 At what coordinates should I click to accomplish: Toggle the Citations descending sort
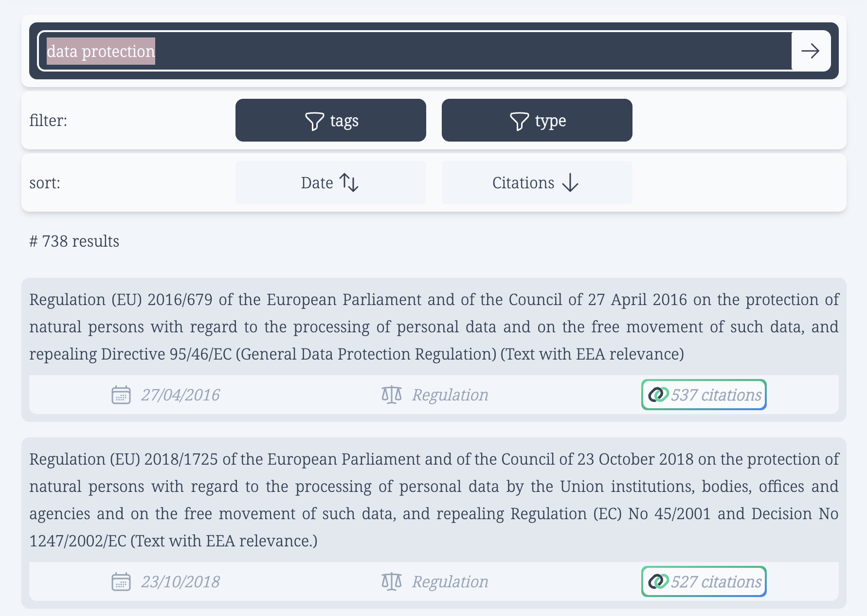pyautogui.click(x=537, y=183)
